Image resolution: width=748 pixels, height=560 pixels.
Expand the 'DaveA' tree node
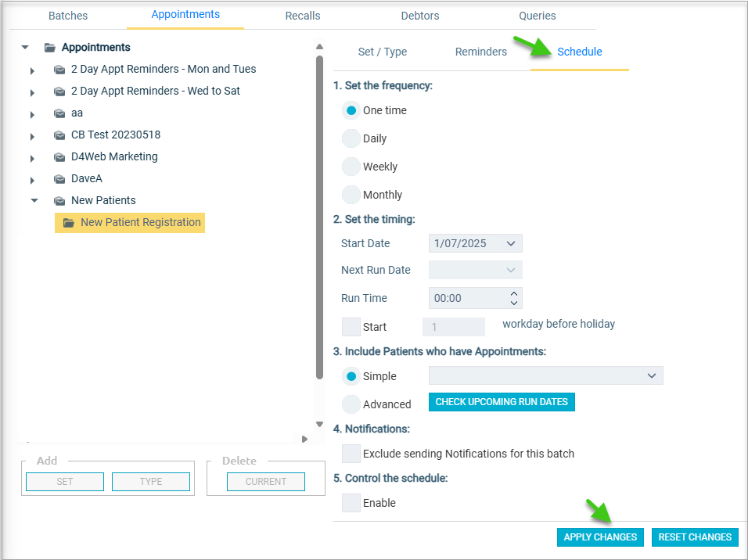(x=32, y=181)
